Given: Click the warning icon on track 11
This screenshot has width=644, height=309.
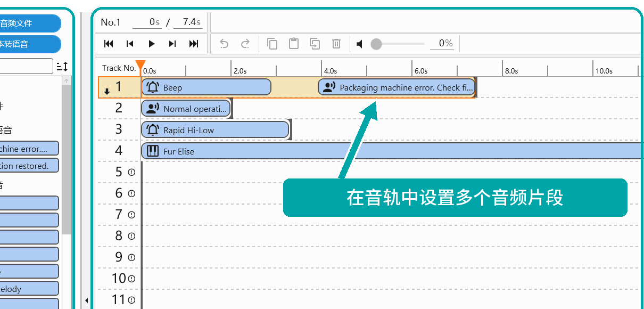Looking at the screenshot, I should [x=131, y=300].
